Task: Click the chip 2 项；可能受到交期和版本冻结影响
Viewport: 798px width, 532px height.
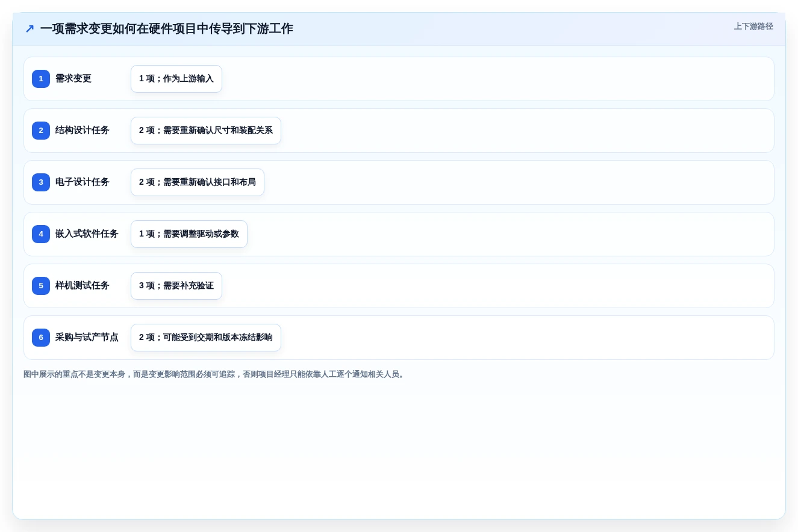Action: (x=206, y=338)
